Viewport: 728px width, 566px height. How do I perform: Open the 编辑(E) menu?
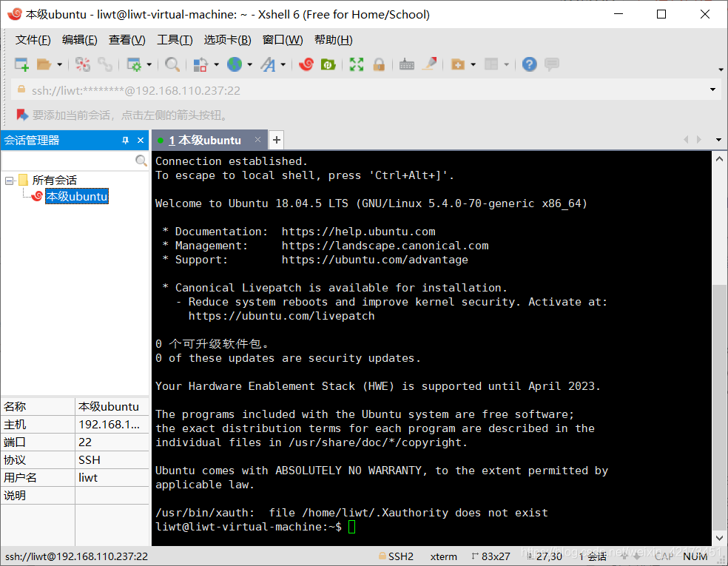pyautogui.click(x=79, y=40)
